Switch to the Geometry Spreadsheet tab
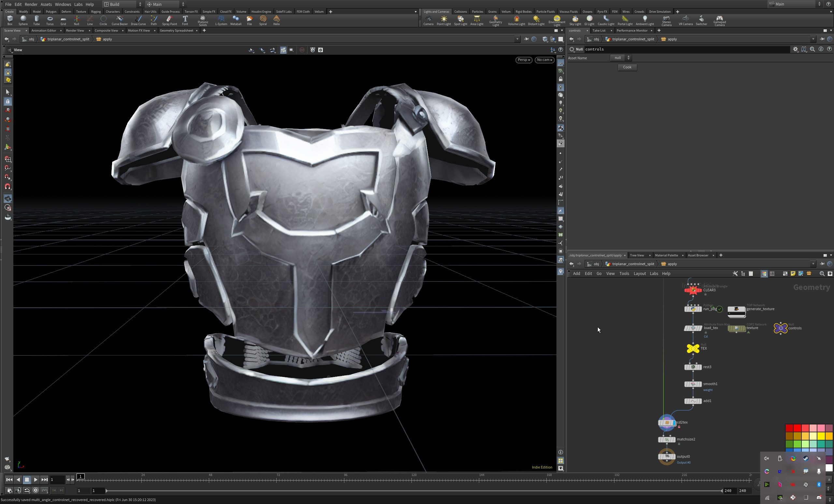Screen dimensions: 834x504 pyautogui.click(x=176, y=31)
